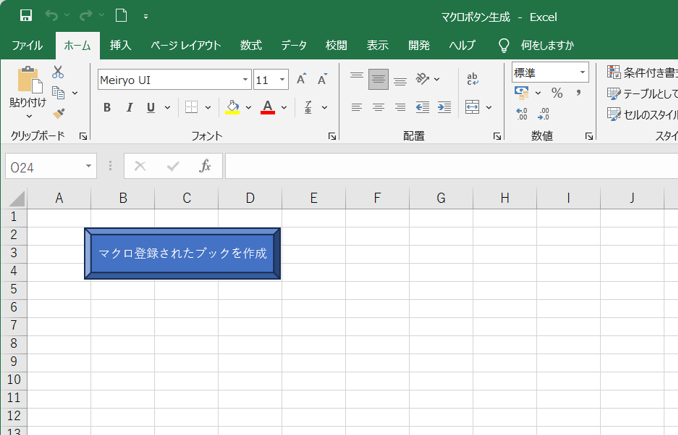Image resolution: width=678 pixels, height=435 pixels.
Task: Switch to the 挿入 ribbon tab
Action: 120,45
